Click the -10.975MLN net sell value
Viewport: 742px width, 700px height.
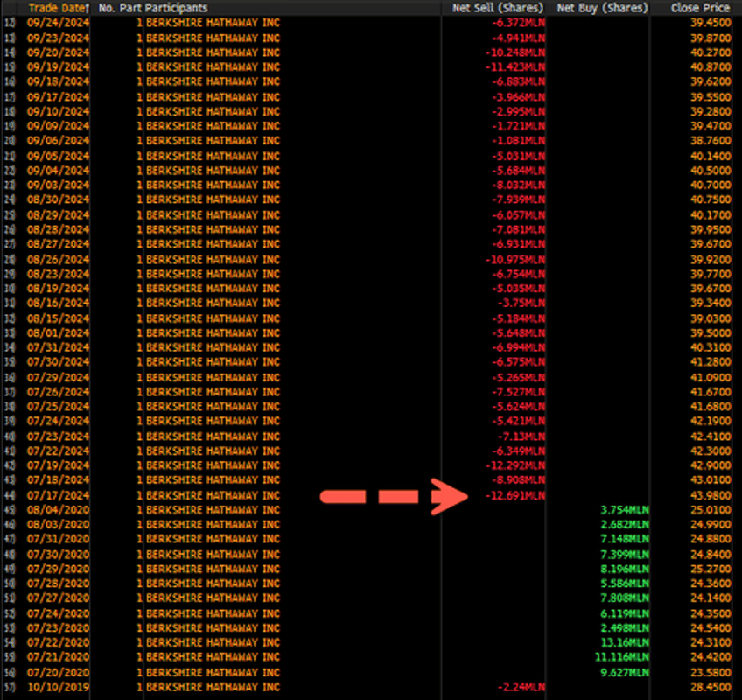515,260
